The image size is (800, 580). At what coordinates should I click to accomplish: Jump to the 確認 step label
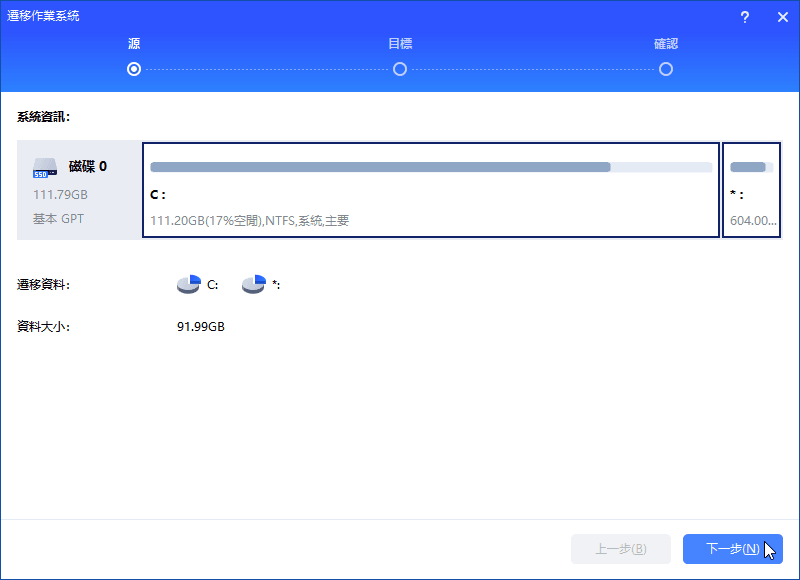click(x=666, y=44)
